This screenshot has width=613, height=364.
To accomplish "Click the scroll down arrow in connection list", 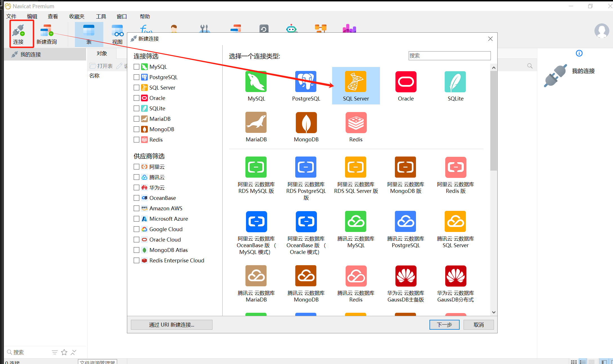I will tap(493, 312).
